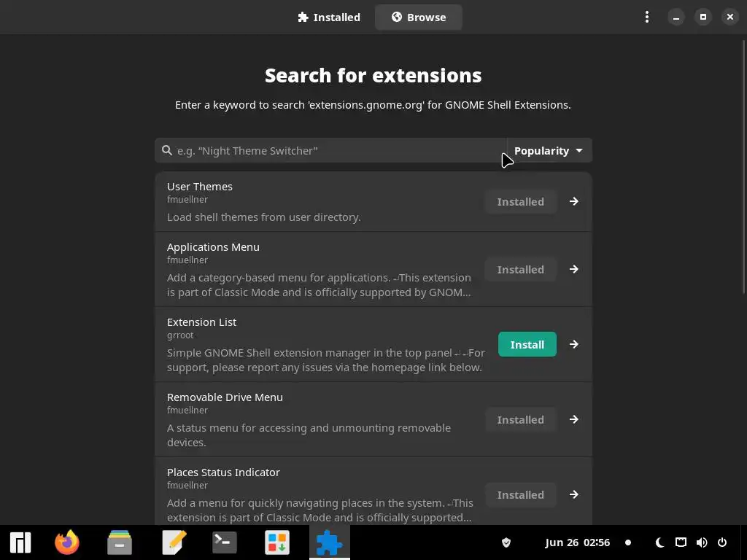Click the arrow next to User Themes
The image size is (747, 560).
[574, 202]
